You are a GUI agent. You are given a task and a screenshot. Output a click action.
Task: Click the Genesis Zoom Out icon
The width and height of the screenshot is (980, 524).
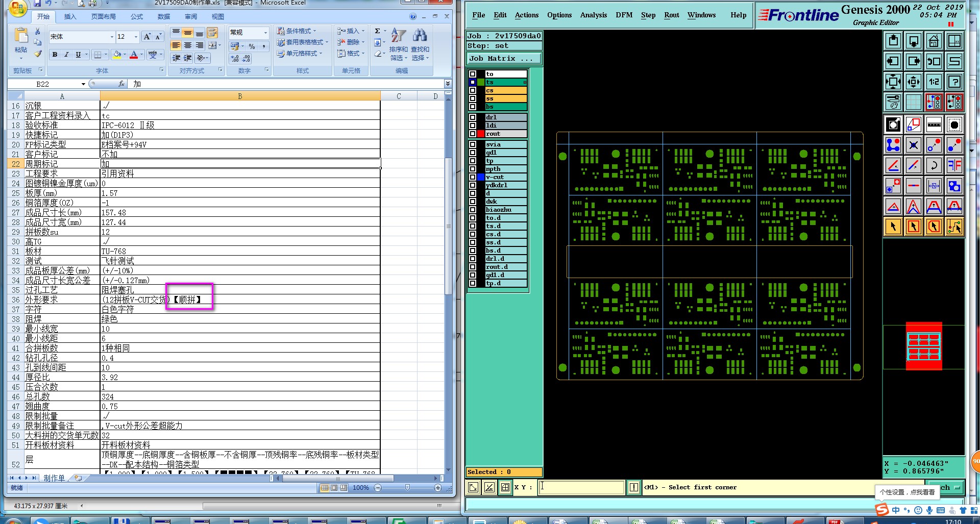914,82
